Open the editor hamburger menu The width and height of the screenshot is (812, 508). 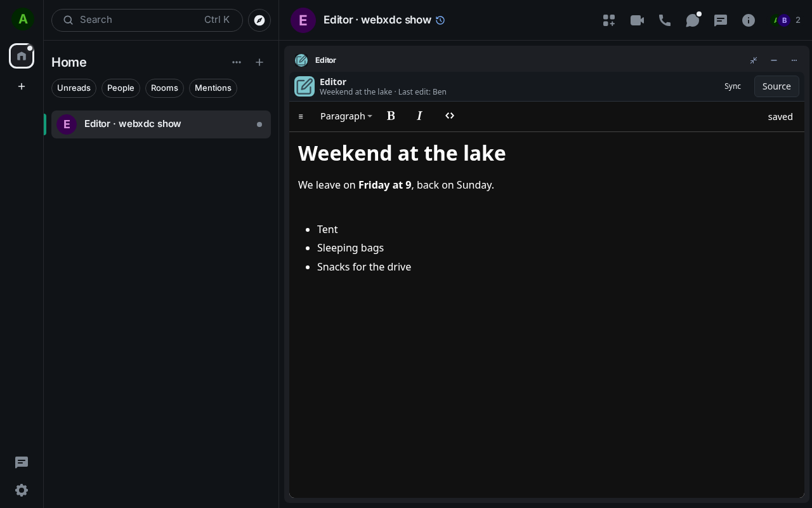(x=301, y=116)
